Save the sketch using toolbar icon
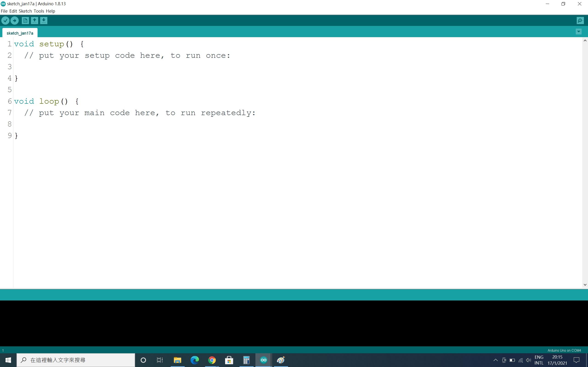Image resolution: width=588 pixels, height=367 pixels. coord(44,21)
